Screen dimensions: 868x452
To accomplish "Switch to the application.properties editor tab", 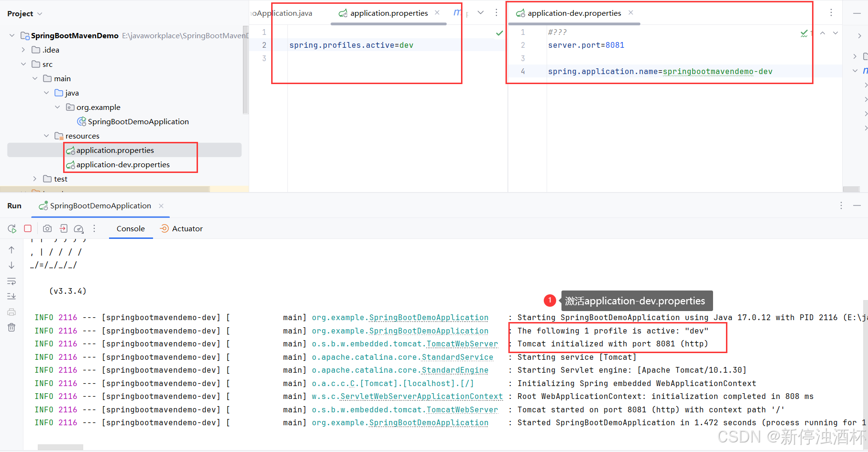I will tap(389, 13).
